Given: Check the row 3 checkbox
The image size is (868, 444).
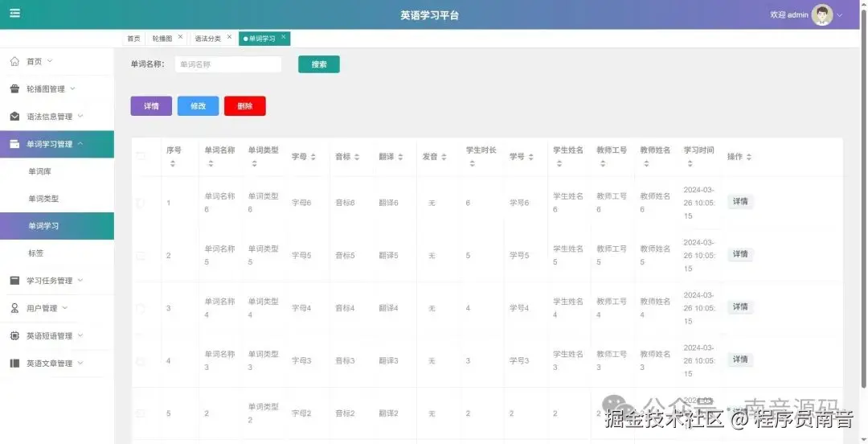Looking at the screenshot, I should [x=141, y=308].
